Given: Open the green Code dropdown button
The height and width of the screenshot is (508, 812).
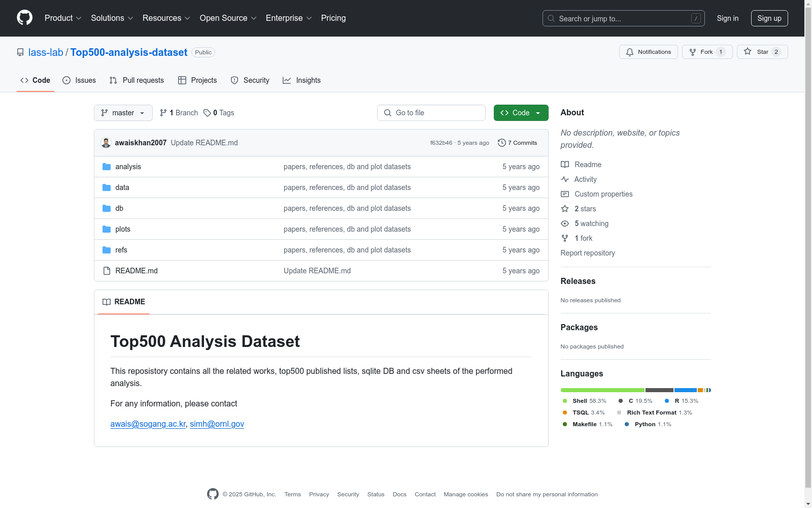Looking at the screenshot, I should click(x=521, y=113).
